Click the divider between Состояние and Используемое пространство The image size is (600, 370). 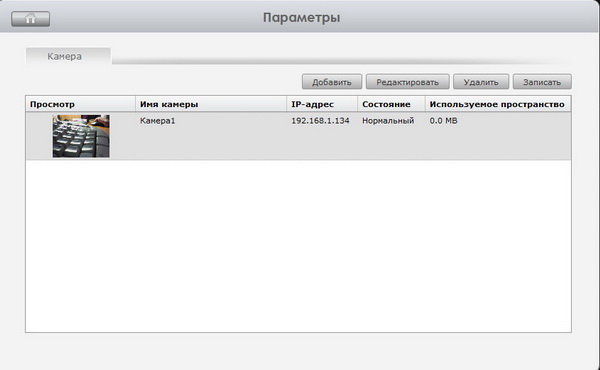coord(425,104)
